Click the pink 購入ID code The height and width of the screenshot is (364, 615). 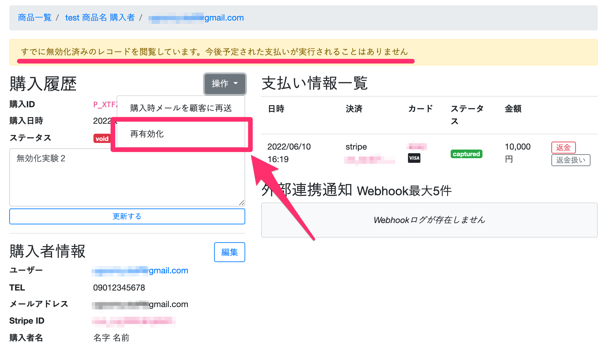click(x=105, y=105)
